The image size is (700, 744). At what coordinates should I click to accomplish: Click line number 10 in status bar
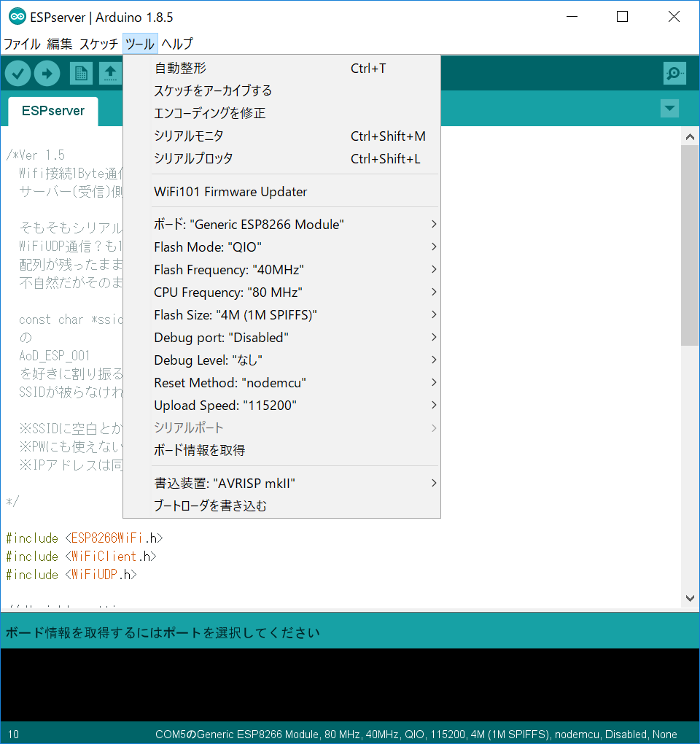13,735
